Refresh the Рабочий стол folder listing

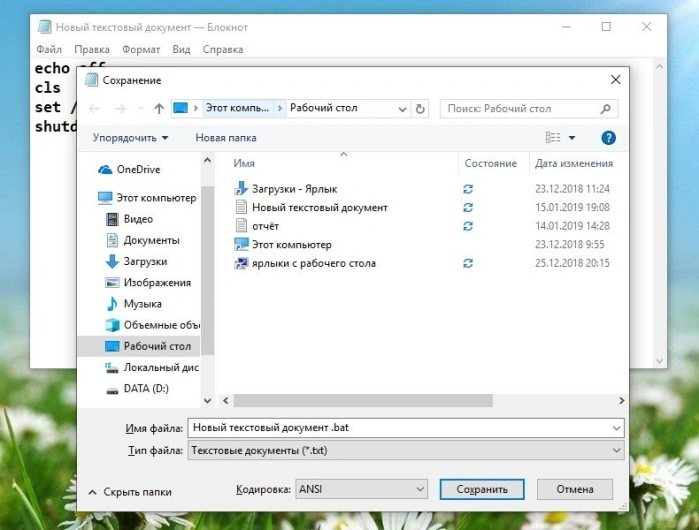click(x=420, y=109)
